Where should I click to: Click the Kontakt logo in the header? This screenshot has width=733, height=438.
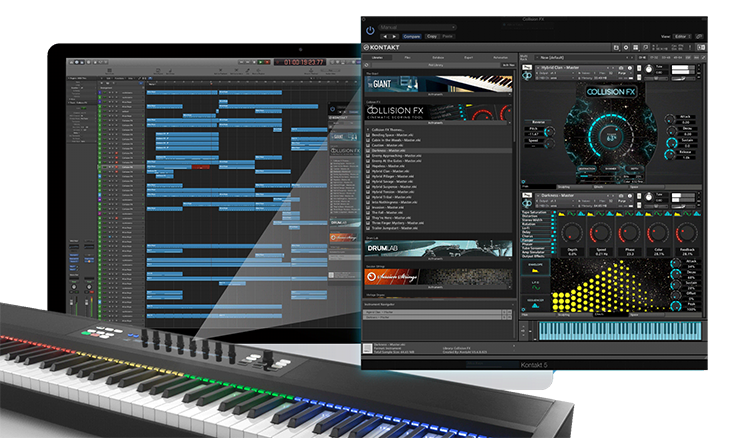point(381,47)
